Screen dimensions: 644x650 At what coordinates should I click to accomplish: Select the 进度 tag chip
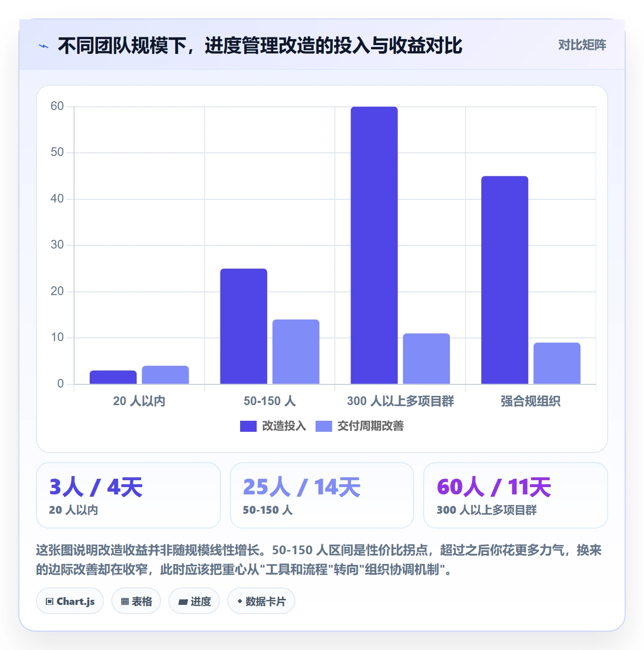194,601
